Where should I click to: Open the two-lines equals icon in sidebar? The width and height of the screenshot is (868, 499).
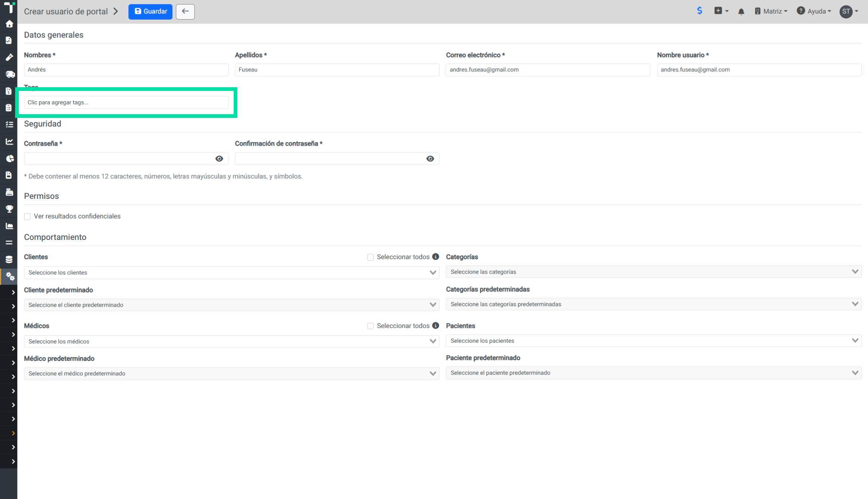click(9, 243)
